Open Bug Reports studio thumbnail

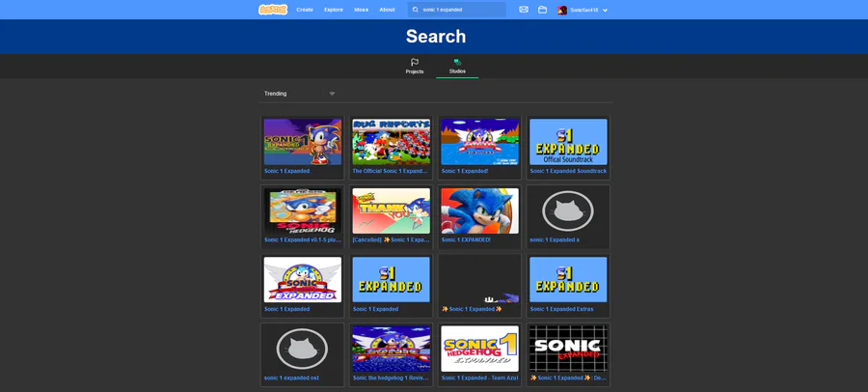pyautogui.click(x=391, y=141)
